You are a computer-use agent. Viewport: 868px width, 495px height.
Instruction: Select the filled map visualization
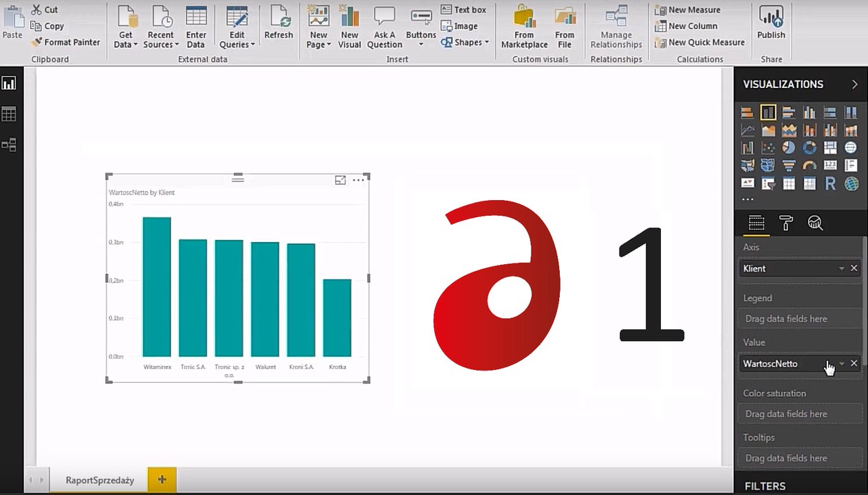point(748,166)
